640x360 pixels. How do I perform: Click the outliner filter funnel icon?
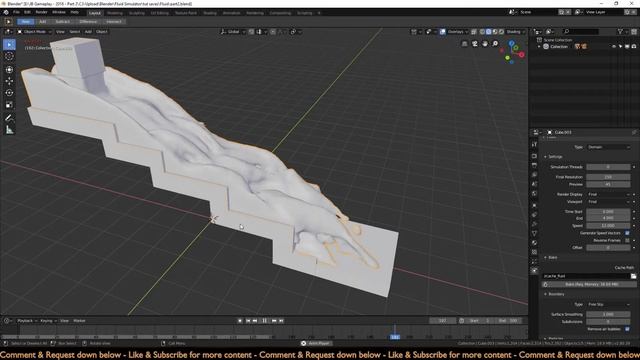tap(620, 31)
